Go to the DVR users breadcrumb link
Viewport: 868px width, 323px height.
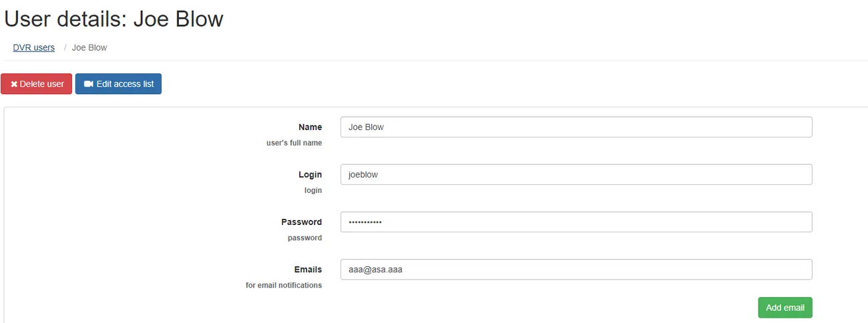tap(34, 47)
